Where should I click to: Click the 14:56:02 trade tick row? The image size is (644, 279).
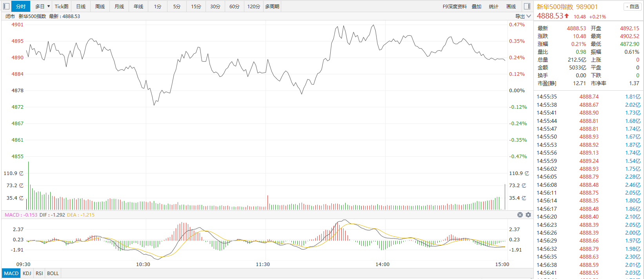tap(588, 169)
